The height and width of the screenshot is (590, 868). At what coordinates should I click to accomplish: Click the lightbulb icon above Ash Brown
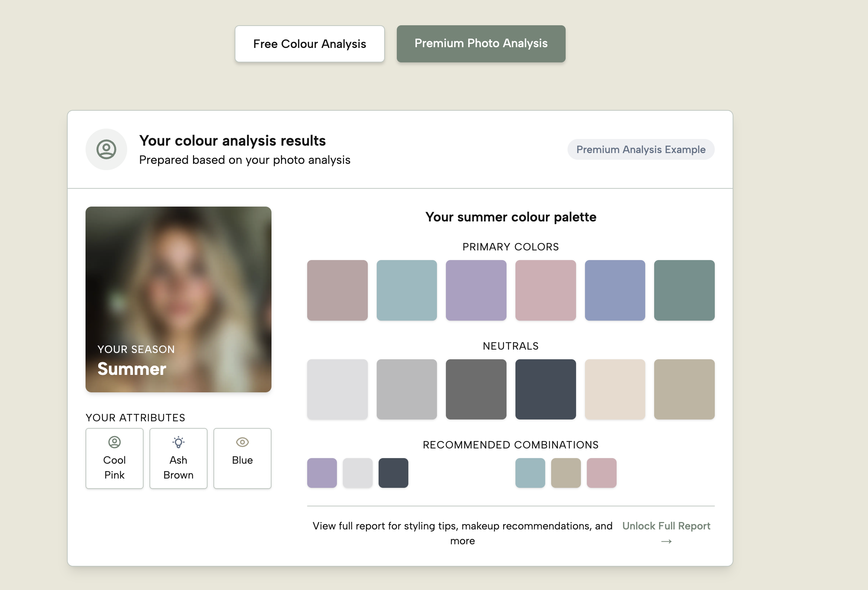point(178,442)
